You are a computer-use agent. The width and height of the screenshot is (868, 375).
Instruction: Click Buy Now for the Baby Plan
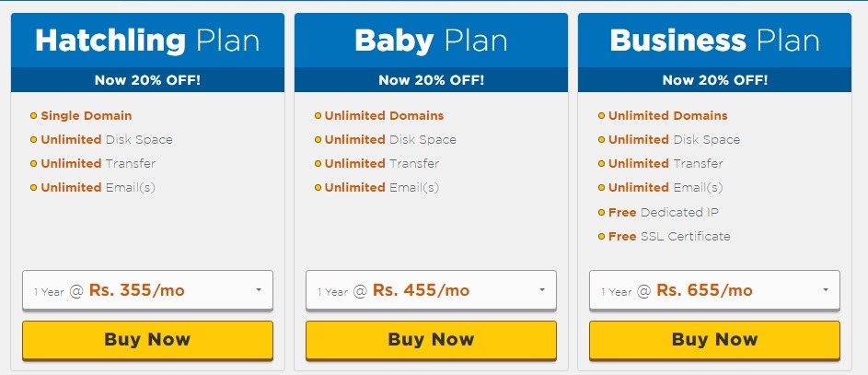click(x=431, y=339)
